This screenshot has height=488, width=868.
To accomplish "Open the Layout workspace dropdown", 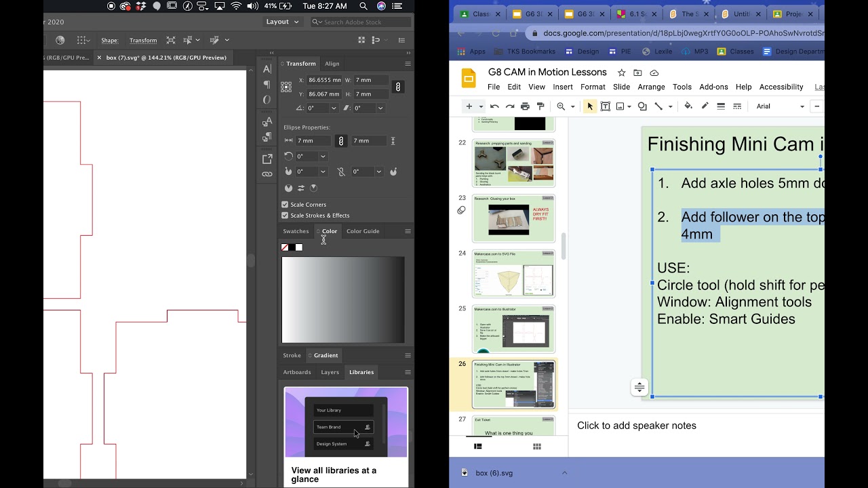I will click(x=282, y=22).
